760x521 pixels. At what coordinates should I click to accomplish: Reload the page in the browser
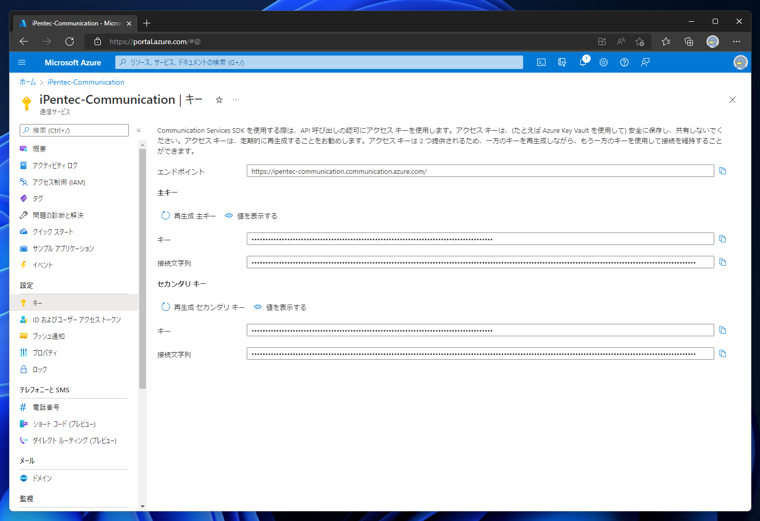pyautogui.click(x=70, y=42)
